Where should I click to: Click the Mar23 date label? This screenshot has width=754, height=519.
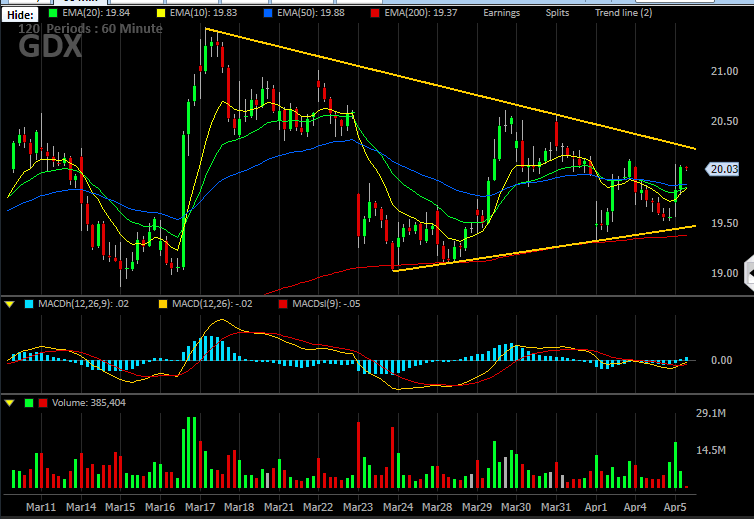pyautogui.click(x=358, y=507)
